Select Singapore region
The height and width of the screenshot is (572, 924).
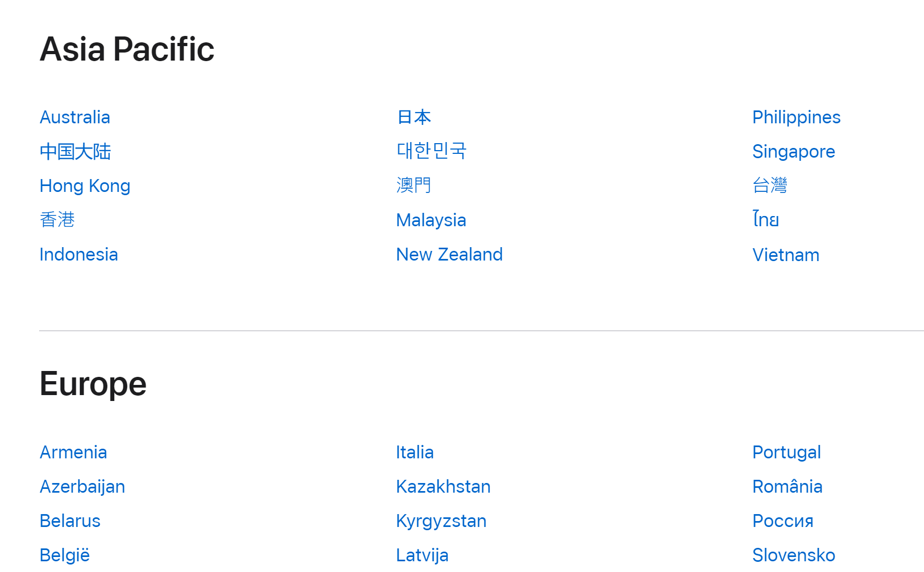(x=794, y=152)
